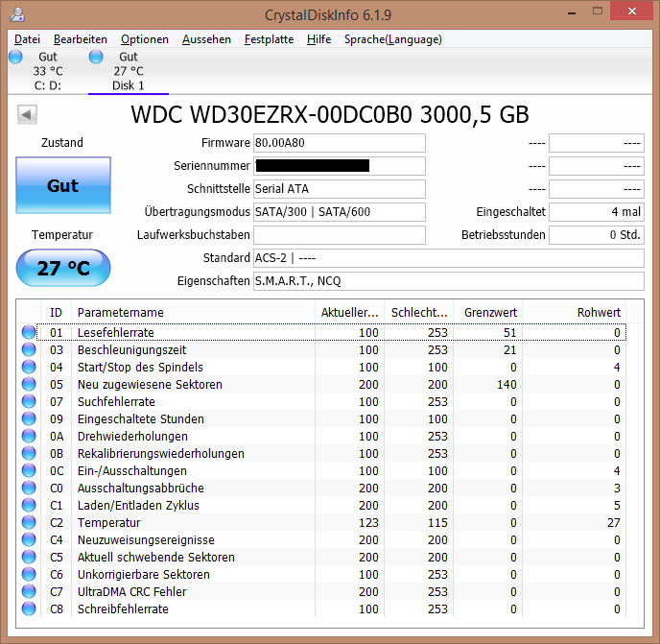Click the Gut health status button
This screenshot has width=660, height=644.
tap(63, 185)
